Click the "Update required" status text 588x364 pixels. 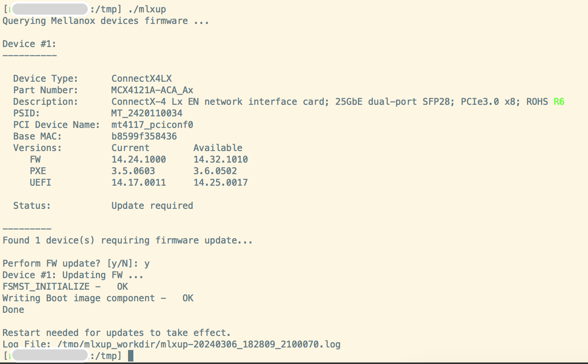pos(152,206)
